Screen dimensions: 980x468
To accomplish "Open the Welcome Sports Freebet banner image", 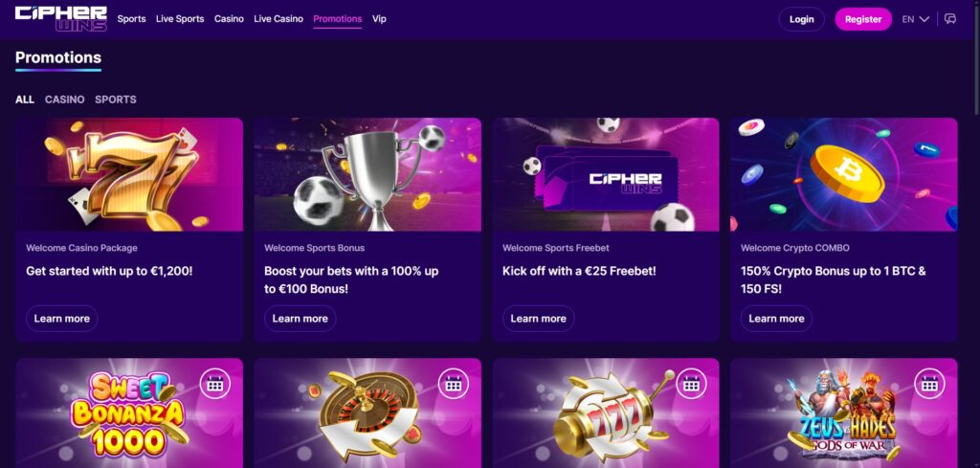I will pyautogui.click(x=606, y=174).
